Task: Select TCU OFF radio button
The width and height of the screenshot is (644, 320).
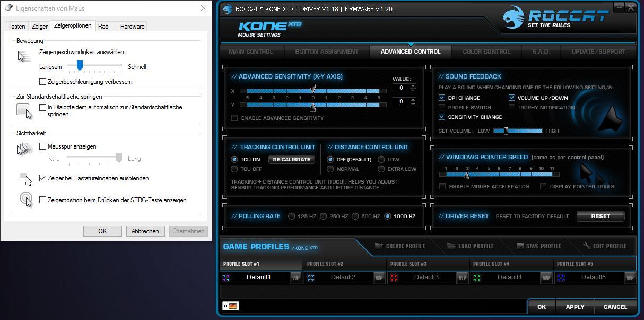Action: pos(234,169)
